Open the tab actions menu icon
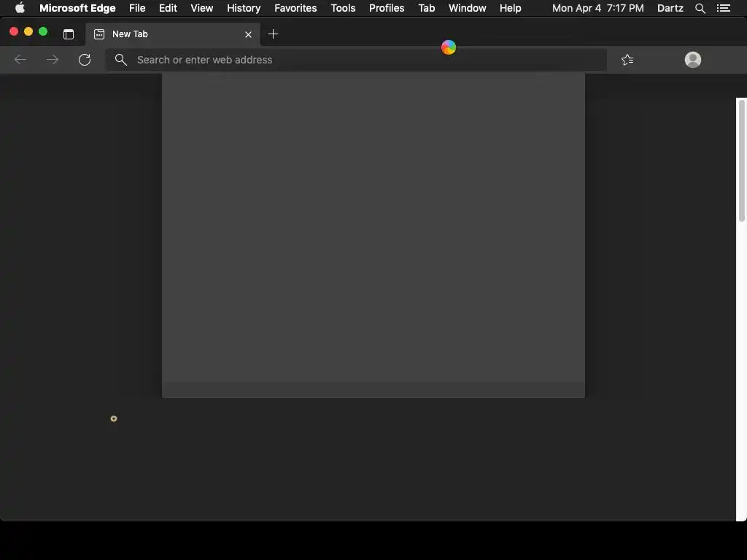747x560 pixels. (x=69, y=34)
